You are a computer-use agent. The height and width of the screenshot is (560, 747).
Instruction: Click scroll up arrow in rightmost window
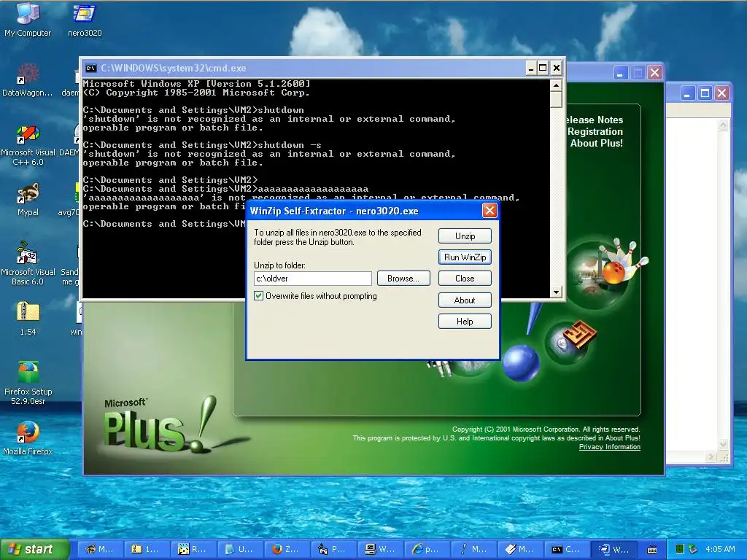click(x=723, y=125)
